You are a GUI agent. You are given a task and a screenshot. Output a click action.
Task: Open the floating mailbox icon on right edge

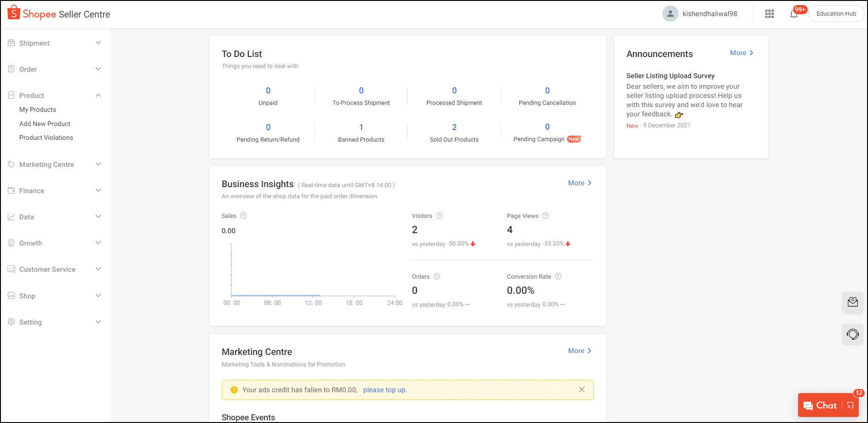tap(852, 302)
